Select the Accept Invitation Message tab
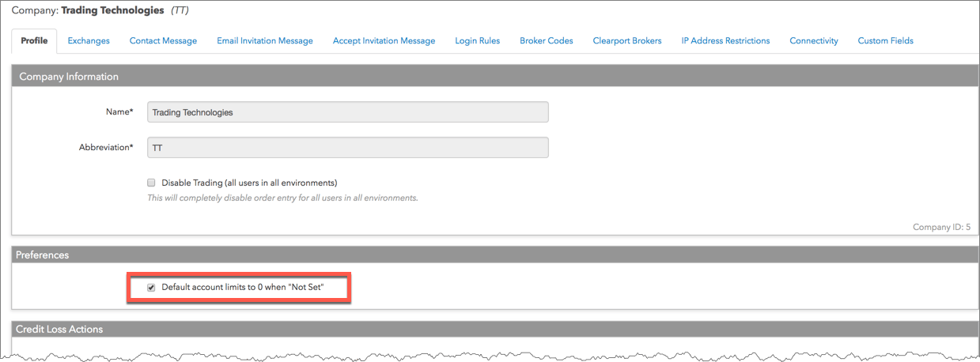This screenshot has height=362, width=980. 384,41
